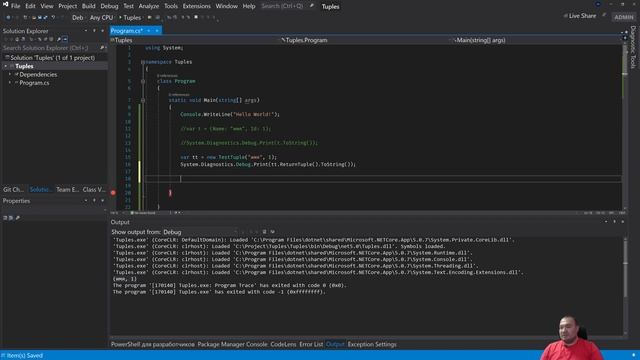Select the Program.cs file in the tree
640x360 pixels.
(34, 83)
